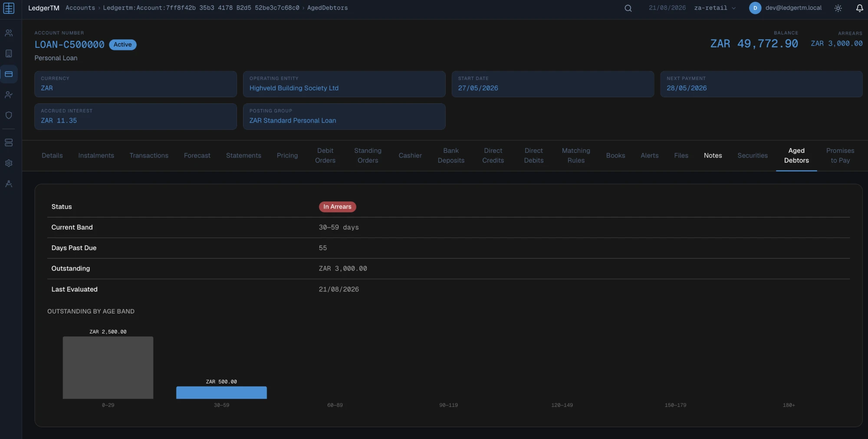Open the settings gear sidebar icon
Image resolution: width=868 pixels, height=439 pixels.
[x=9, y=163]
